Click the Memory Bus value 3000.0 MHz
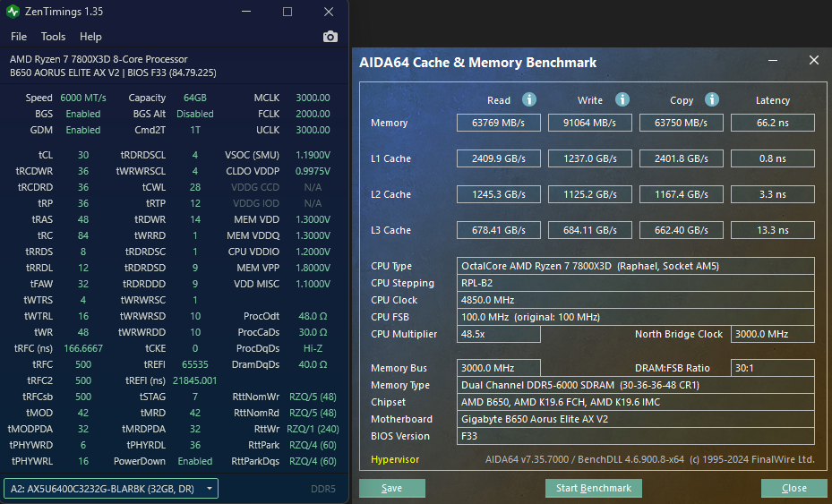This screenshot has height=504, width=832. click(x=498, y=368)
